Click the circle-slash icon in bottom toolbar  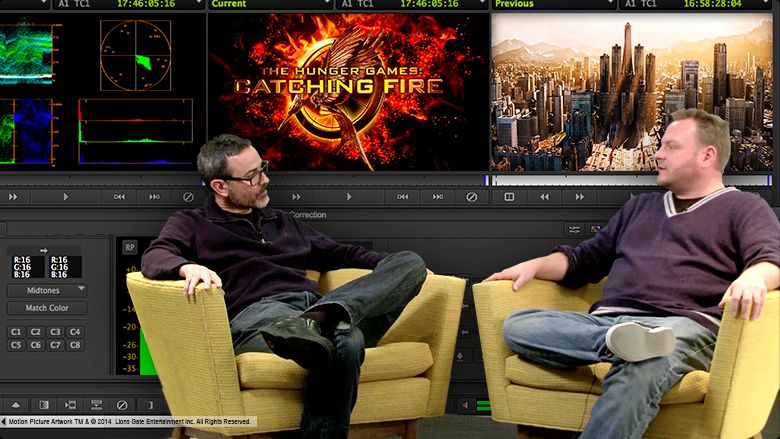pyautogui.click(x=122, y=405)
